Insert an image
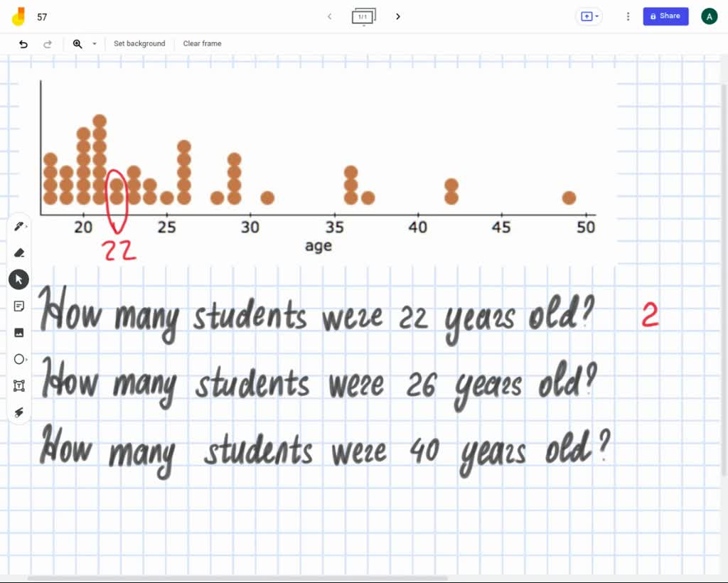Image resolution: width=728 pixels, height=583 pixels. coord(19,332)
